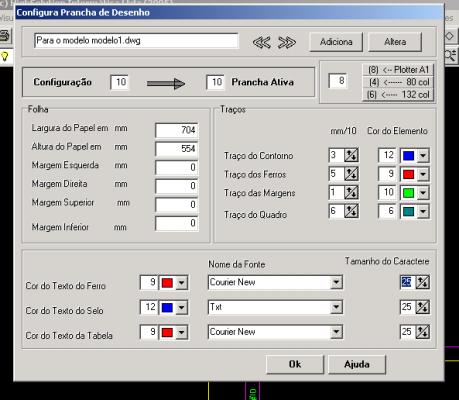Open color dropdown for Traço dos Ferros
459x400 pixels.
coord(423,174)
